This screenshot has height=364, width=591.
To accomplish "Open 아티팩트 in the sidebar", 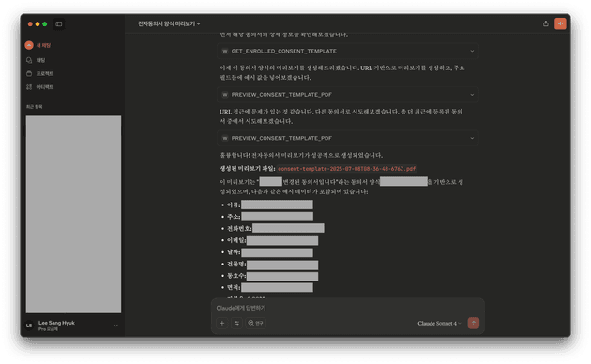I will [40, 87].
